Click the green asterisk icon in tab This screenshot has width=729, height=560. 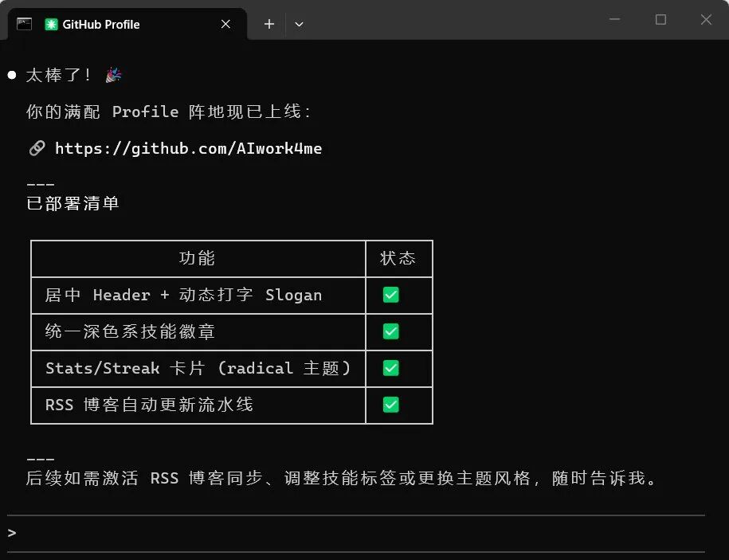coord(51,24)
